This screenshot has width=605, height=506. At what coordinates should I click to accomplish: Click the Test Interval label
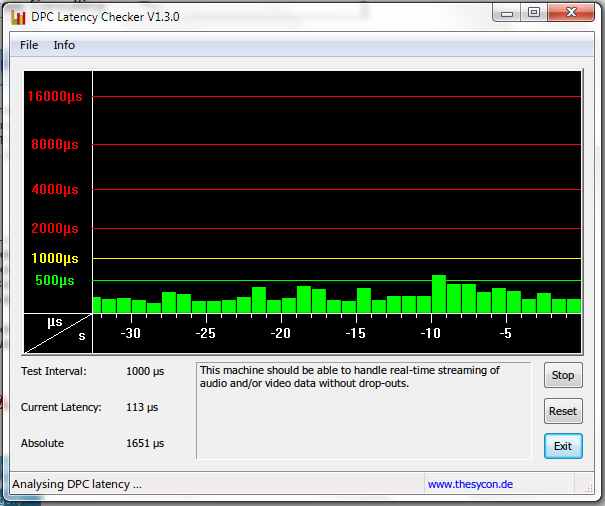(54, 371)
